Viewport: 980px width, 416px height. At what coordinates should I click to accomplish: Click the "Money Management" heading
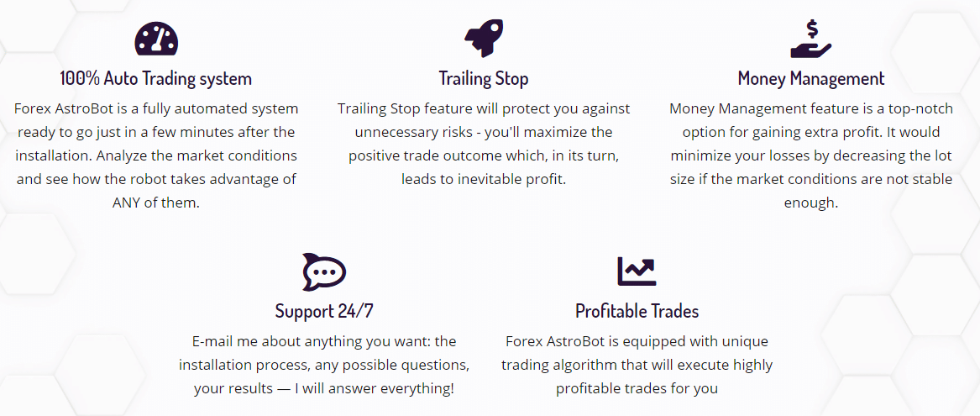811,79
